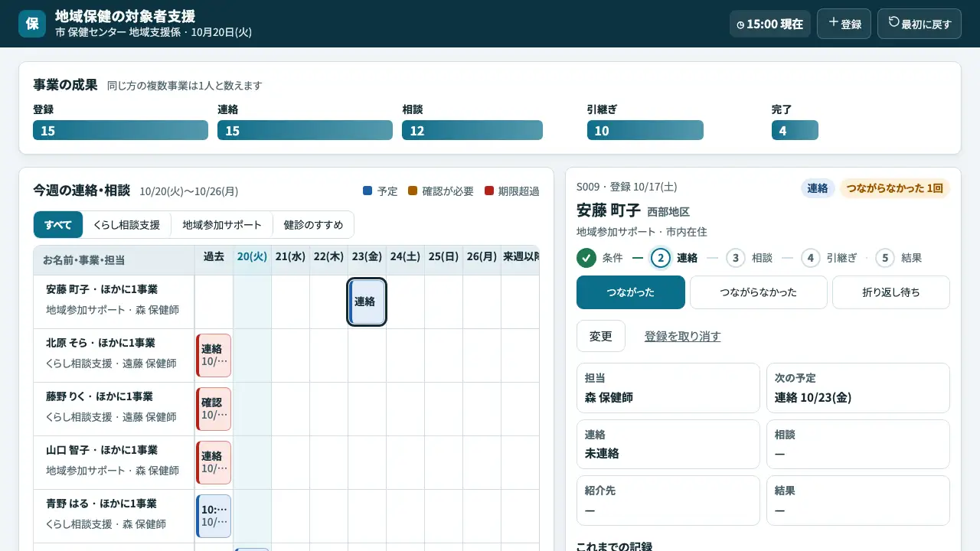Viewport: 980px width, 551px height.
Task: Click the clock icon beside 15:00 現在
Action: point(740,24)
